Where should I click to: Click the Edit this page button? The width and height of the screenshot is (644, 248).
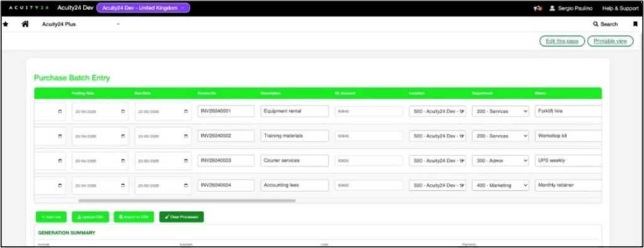click(x=562, y=41)
